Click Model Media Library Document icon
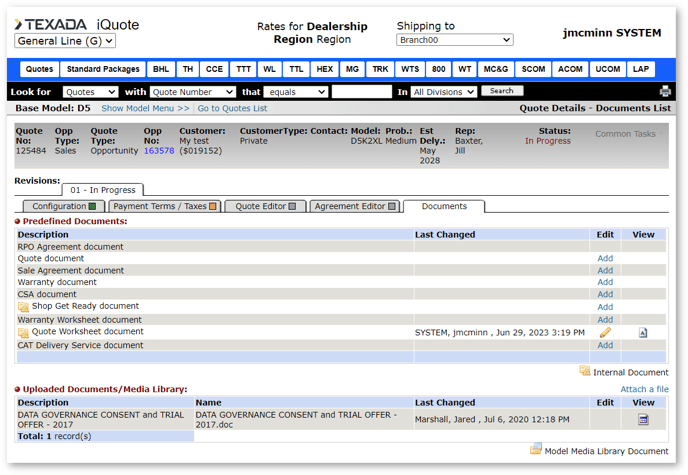 (536, 450)
